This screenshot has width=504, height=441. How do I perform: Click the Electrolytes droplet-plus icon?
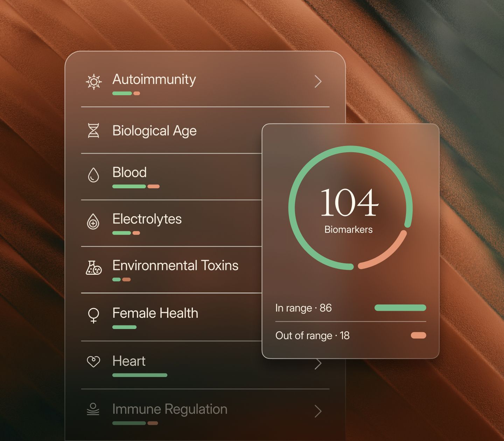coord(93,221)
